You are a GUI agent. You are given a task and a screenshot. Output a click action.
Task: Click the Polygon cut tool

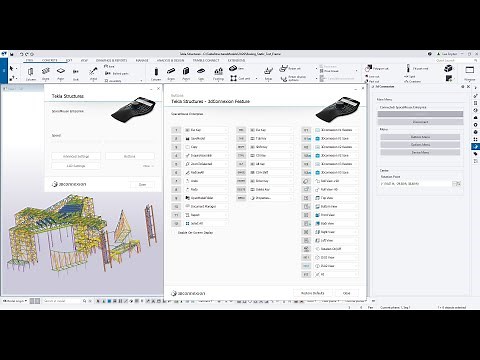coord(377,68)
